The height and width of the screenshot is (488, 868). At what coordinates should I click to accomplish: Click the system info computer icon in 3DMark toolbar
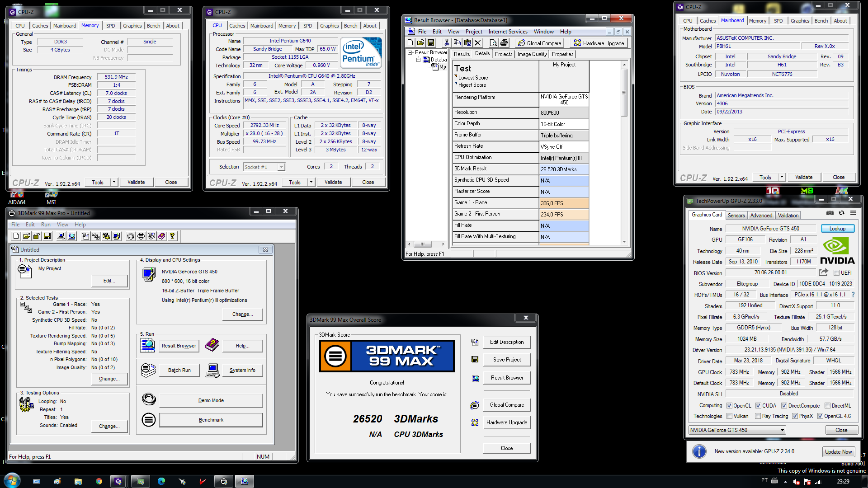click(x=61, y=236)
